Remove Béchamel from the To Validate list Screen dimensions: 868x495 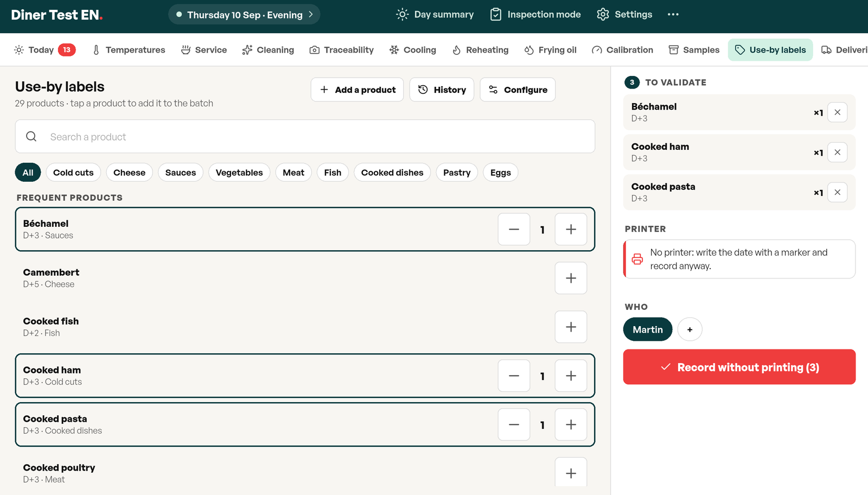(837, 112)
